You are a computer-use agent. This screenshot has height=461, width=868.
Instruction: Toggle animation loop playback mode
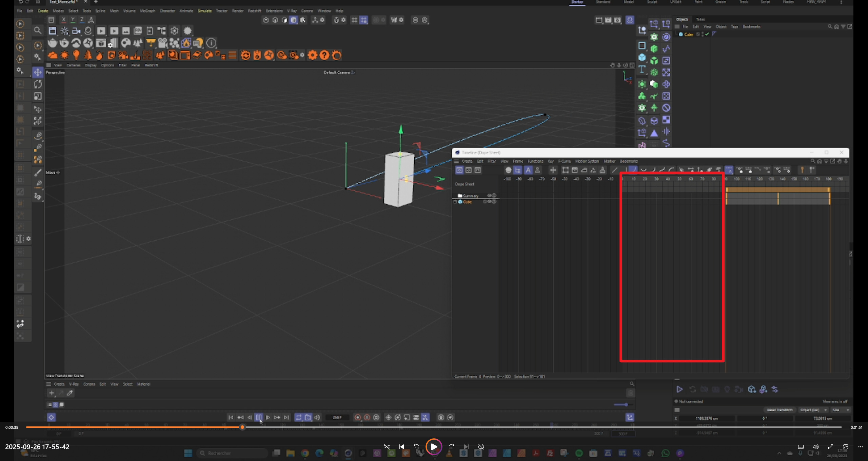(298, 417)
